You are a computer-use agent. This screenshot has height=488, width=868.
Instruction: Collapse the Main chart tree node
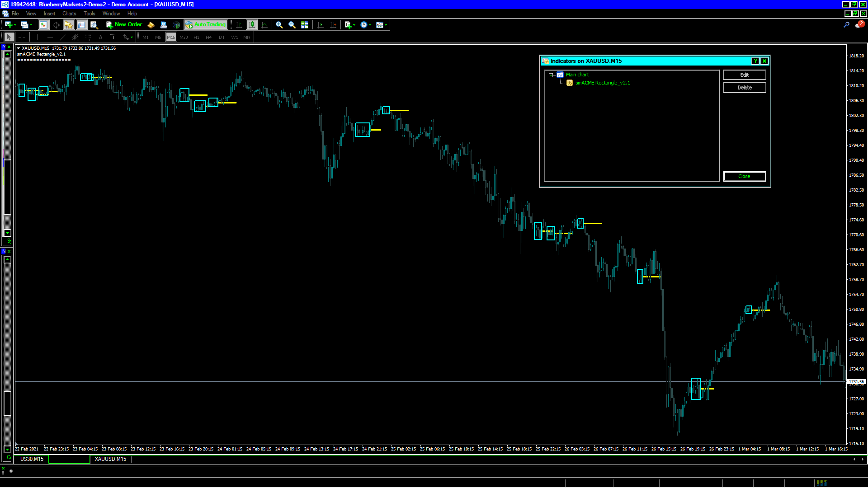[x=551, y=75]
